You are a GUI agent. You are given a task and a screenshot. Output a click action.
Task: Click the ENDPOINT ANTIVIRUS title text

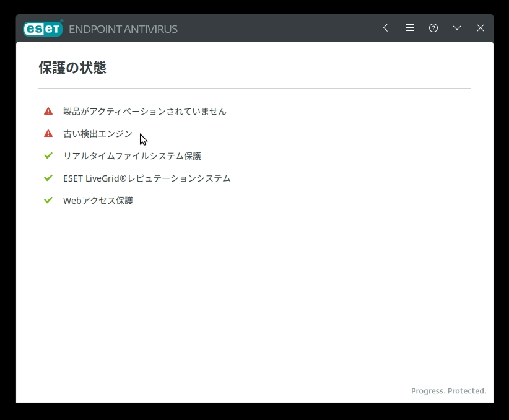123,29
